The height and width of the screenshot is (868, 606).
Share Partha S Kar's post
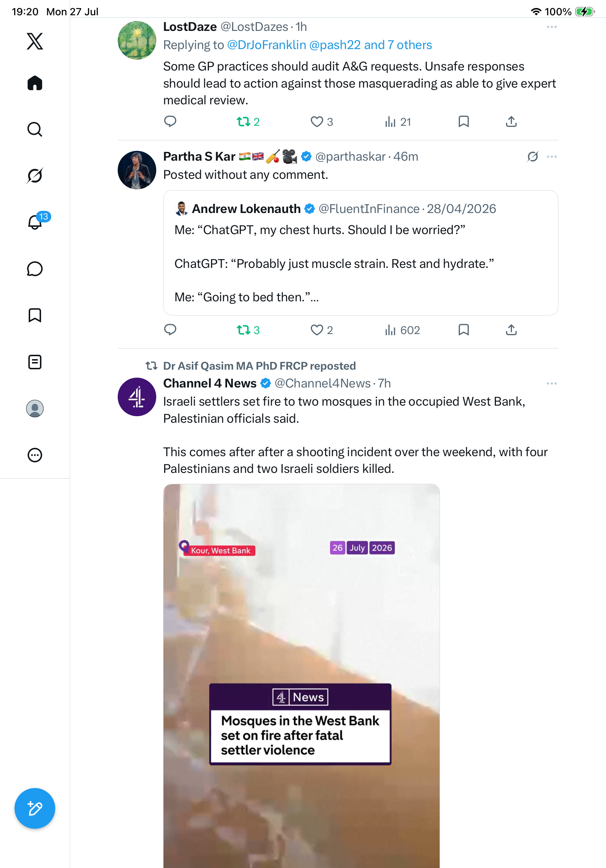point(511,330)
